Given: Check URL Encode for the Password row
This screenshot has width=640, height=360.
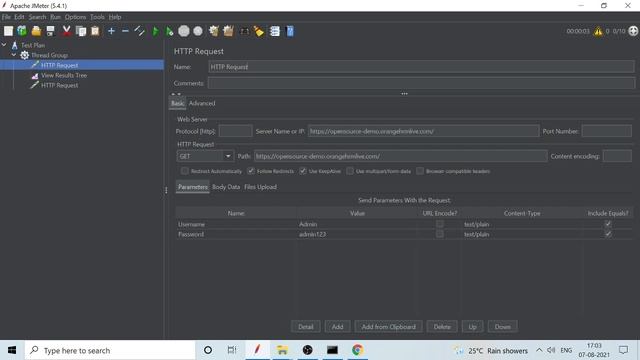Looking at the screenshot, I should (x=440, y=234).
